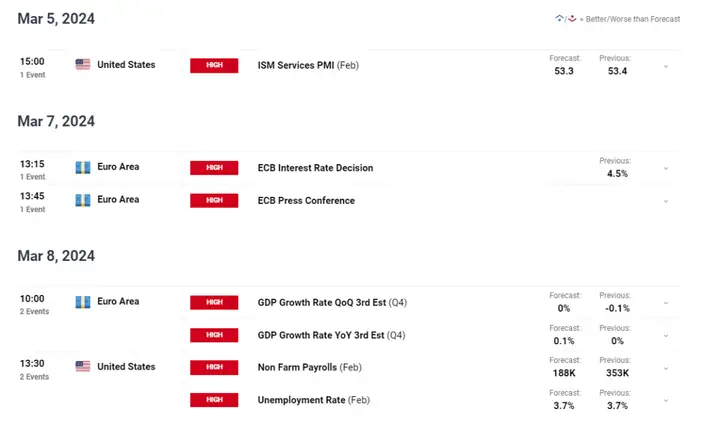Open the GDP Growth Rate YoY 3rd Est event
Screen dimensions: 720x427
point(318,335)
